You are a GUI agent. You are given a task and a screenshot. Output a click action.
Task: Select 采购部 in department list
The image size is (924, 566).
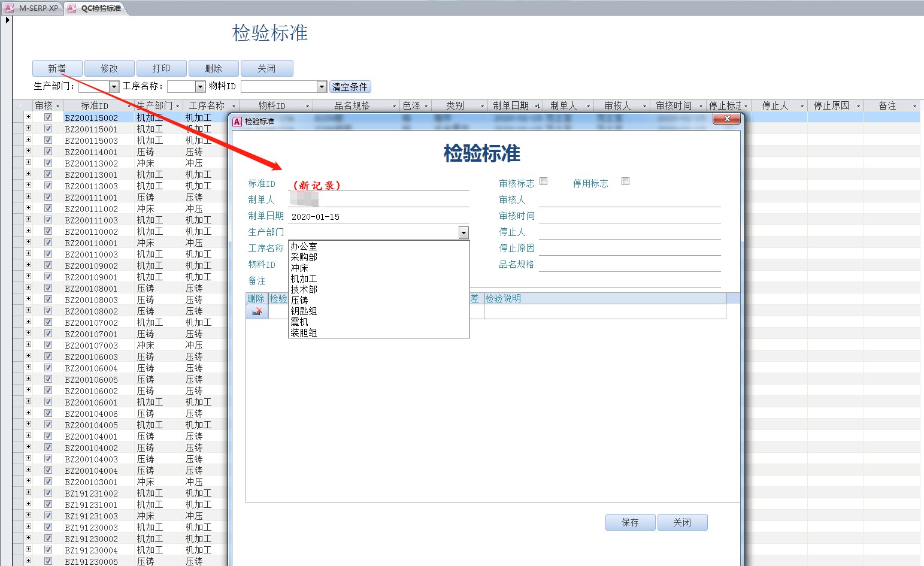[378, 257]
